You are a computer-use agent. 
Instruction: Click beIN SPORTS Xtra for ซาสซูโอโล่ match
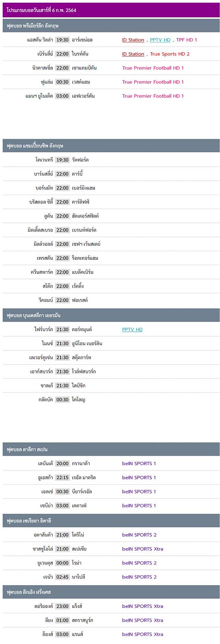(x=142, y=549)
